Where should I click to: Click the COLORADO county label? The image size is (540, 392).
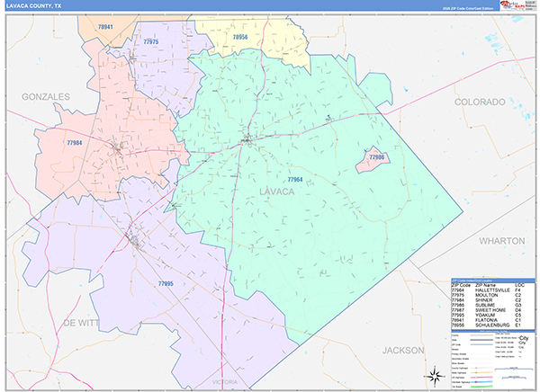(480, 102)
